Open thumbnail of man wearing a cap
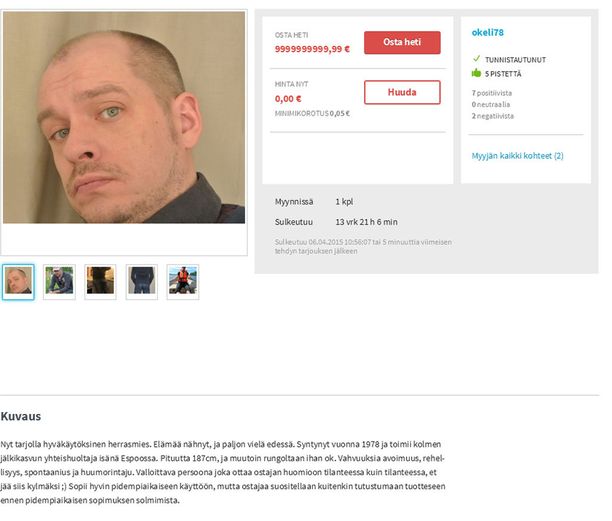The image size is (612, 521). pyautogui.click(x=59, y=282)
